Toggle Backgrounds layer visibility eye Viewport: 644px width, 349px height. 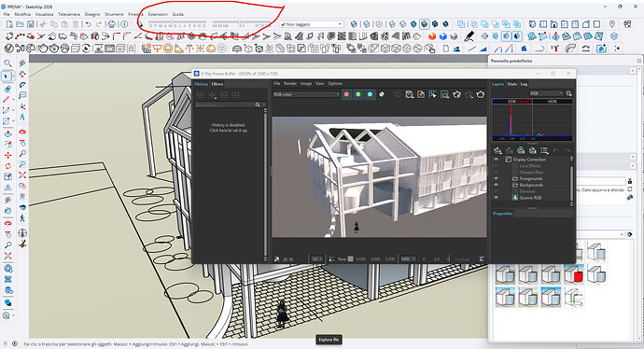tap(497, 185)
